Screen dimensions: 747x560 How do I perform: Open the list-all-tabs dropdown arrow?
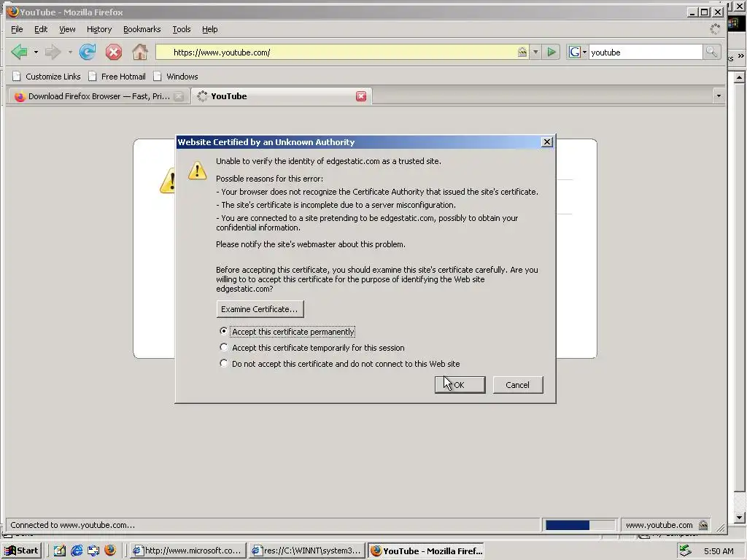pyautogui.click(x=719, y=96)
